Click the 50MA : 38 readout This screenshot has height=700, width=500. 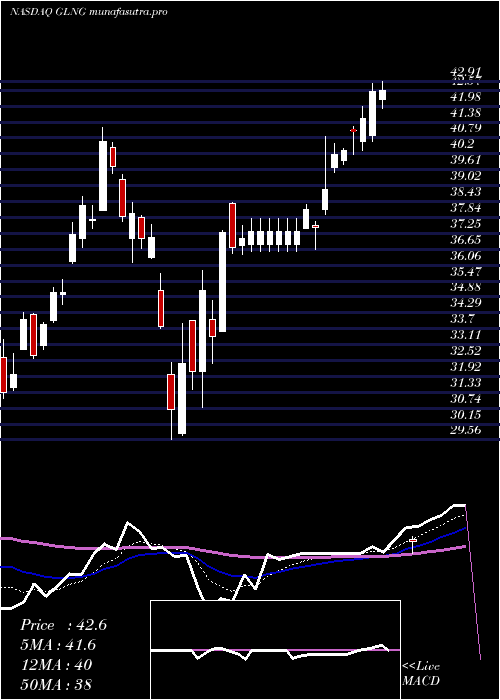tap(56, 685)
